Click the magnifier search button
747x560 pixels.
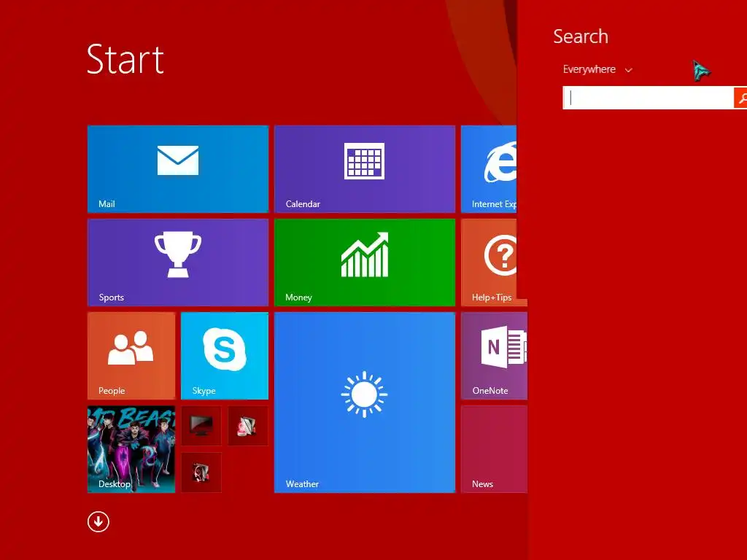[740, 98]
